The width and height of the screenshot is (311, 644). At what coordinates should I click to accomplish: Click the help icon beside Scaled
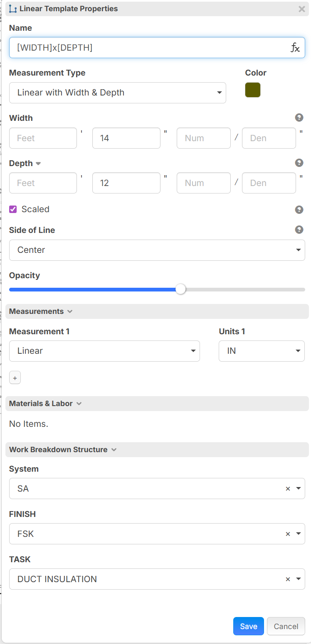pyautogui.click(x=299, y=210)
